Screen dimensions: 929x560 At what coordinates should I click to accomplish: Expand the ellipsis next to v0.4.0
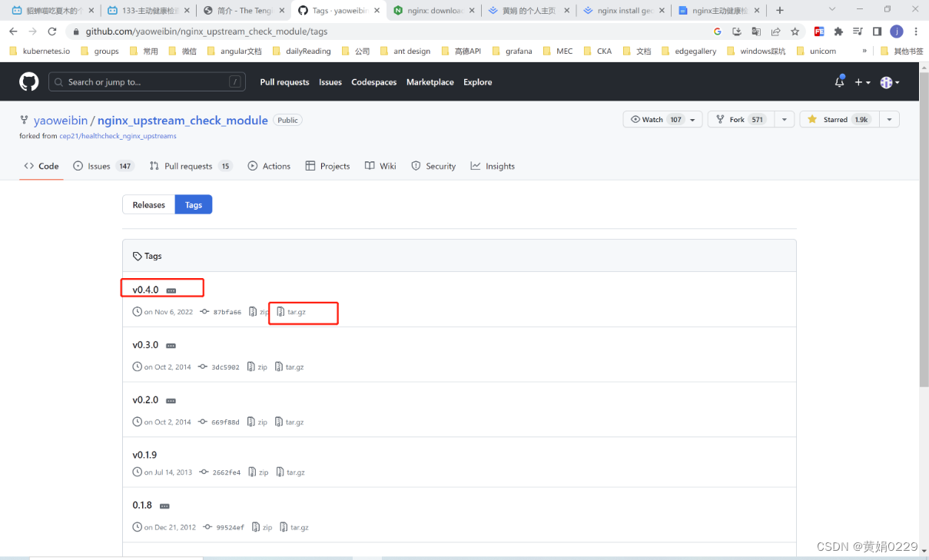[171, 290]
